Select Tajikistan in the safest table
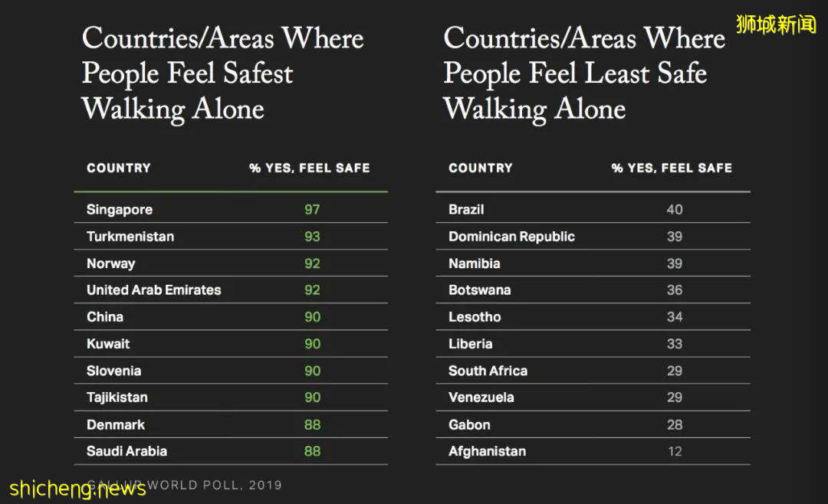The image size is (828, 504). pos(117,398)
